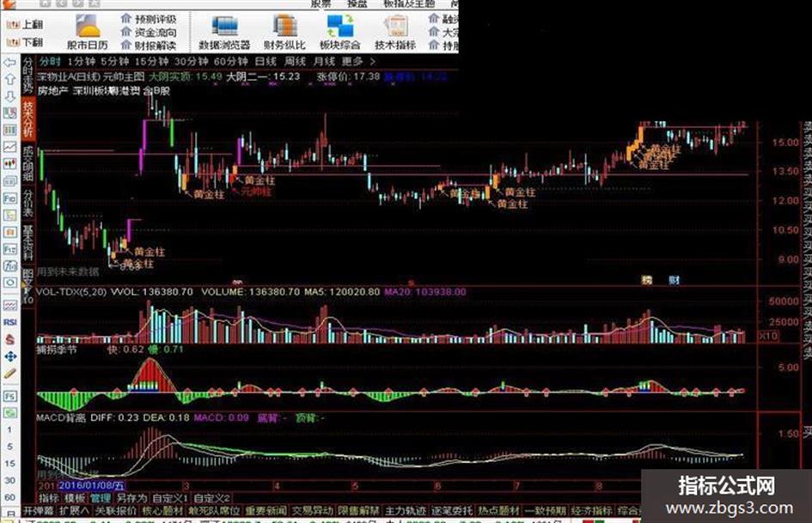The height and width of the screenshot is (523, 812).
Task: Select the 15分钟 period tab
Action: 151,62
